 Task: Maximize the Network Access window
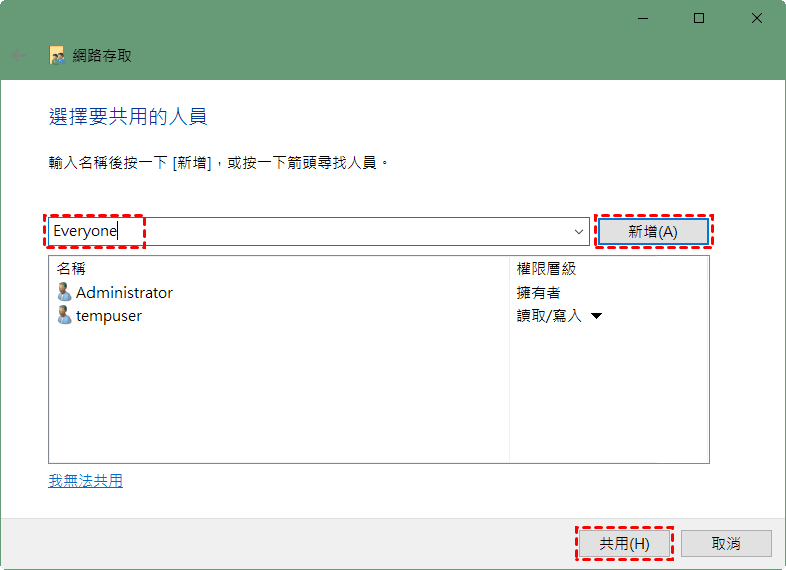699,19
